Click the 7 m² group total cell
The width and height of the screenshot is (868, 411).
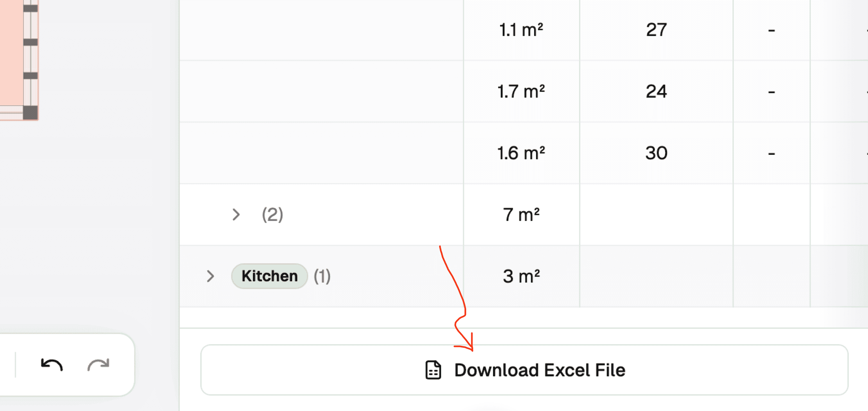[x=521, y=214]
